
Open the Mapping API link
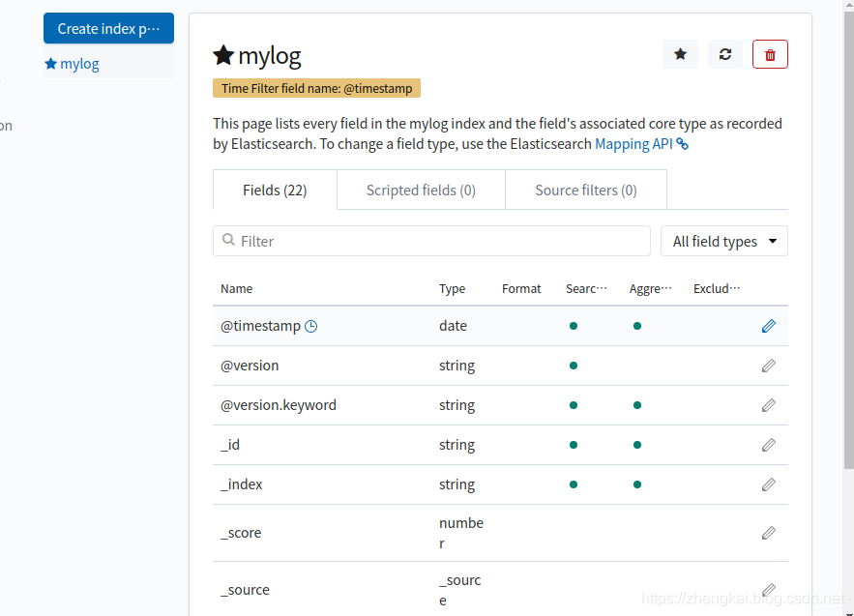633,144
